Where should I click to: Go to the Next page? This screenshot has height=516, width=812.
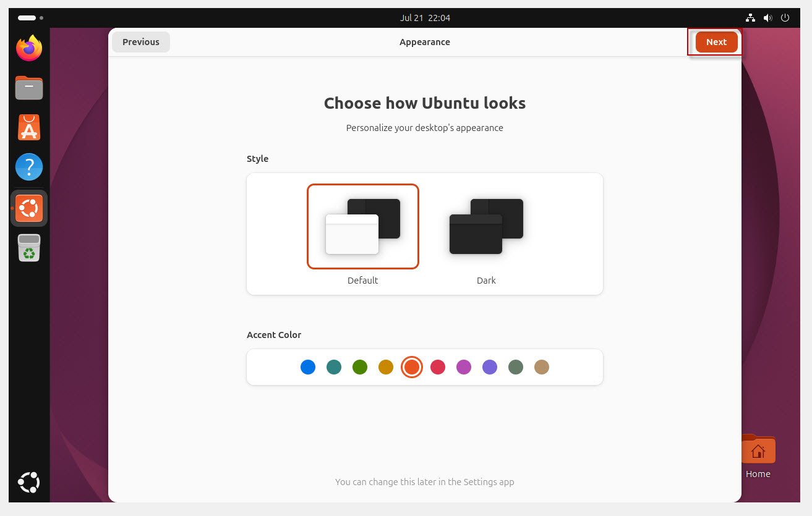716,42
